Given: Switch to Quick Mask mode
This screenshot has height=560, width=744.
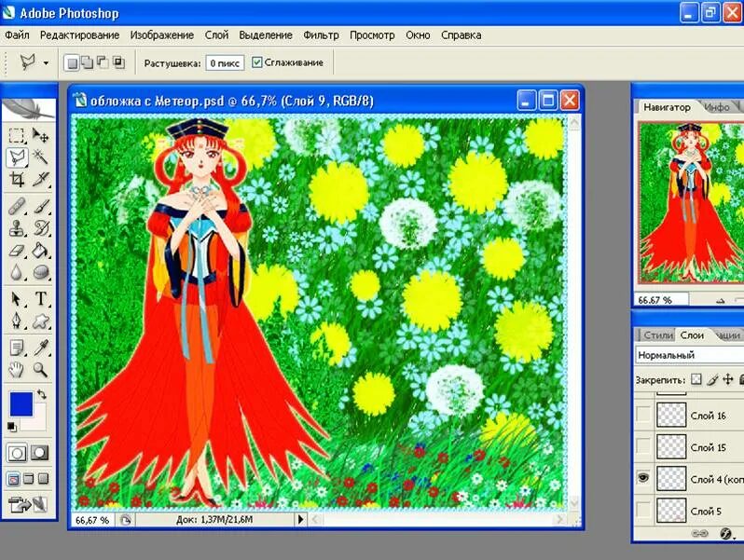Looking at the screenshot, I should coord(40,453).
